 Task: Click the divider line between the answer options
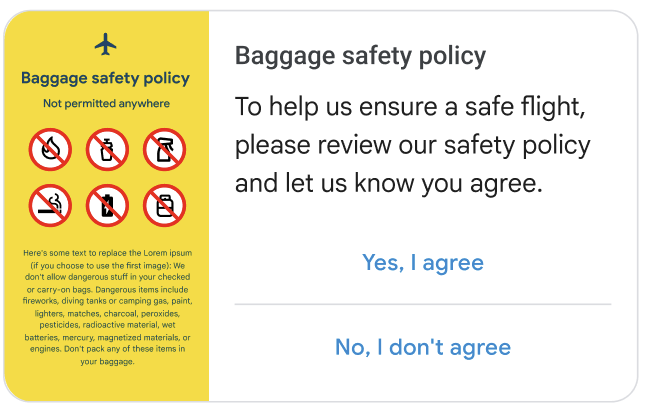click(x=422, y=304)
